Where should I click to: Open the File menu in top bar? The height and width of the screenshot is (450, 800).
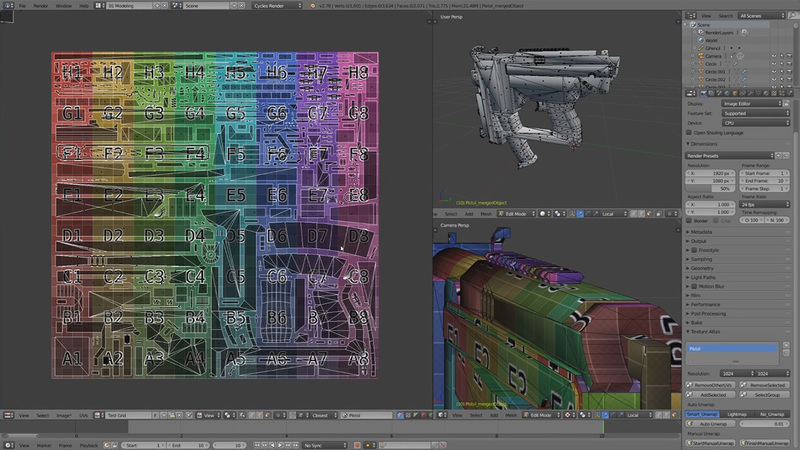(x=21, y=6)
